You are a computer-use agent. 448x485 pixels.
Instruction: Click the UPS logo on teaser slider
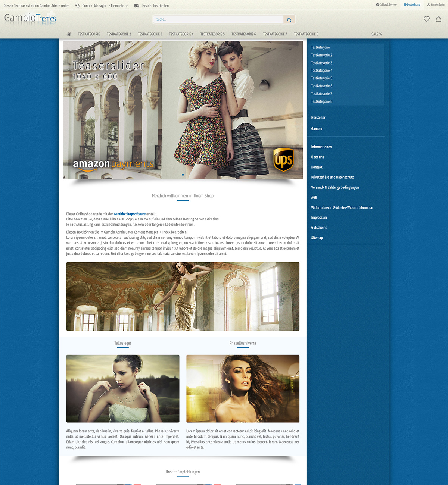click(283, 160)
